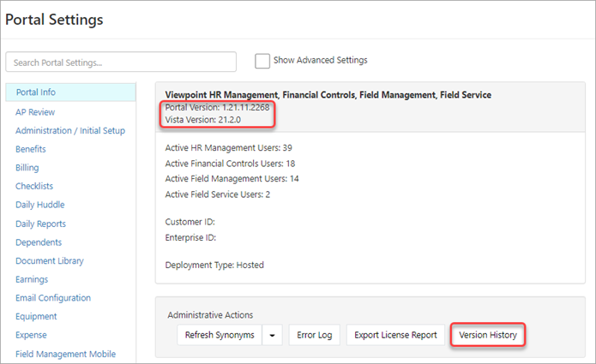596x364 pixels.
Task: Click the Enterprise ID label
Action: click(x=190, y=237)
